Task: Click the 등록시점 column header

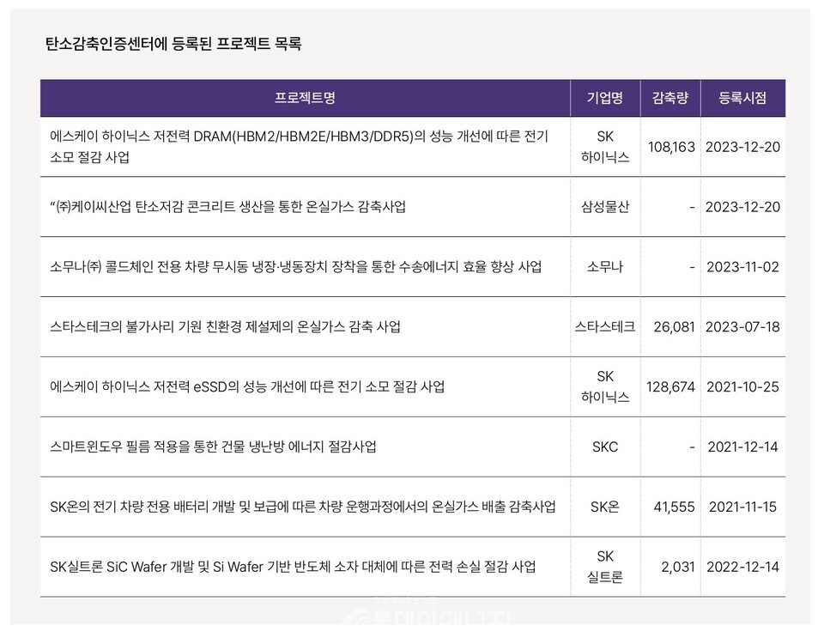Action: coord(742,98)
